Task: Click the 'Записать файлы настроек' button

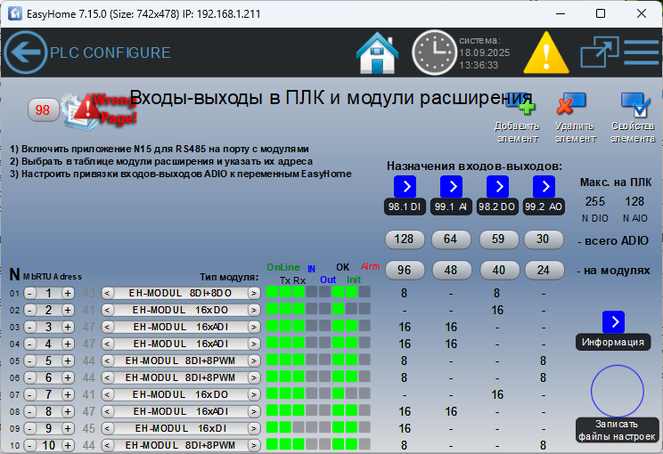Action: coord(618,429)
